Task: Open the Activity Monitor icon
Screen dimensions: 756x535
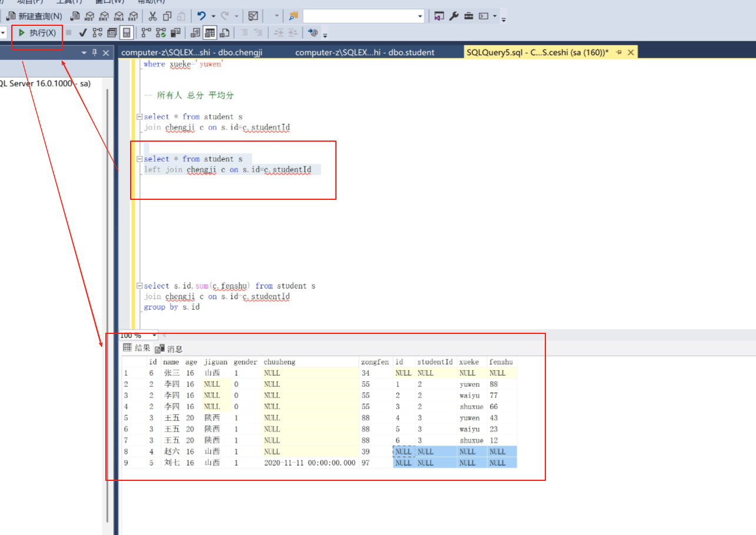Action: point(253,16)
